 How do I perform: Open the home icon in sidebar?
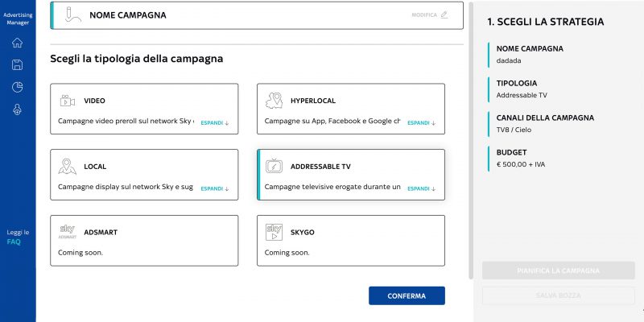coord(17,43)
